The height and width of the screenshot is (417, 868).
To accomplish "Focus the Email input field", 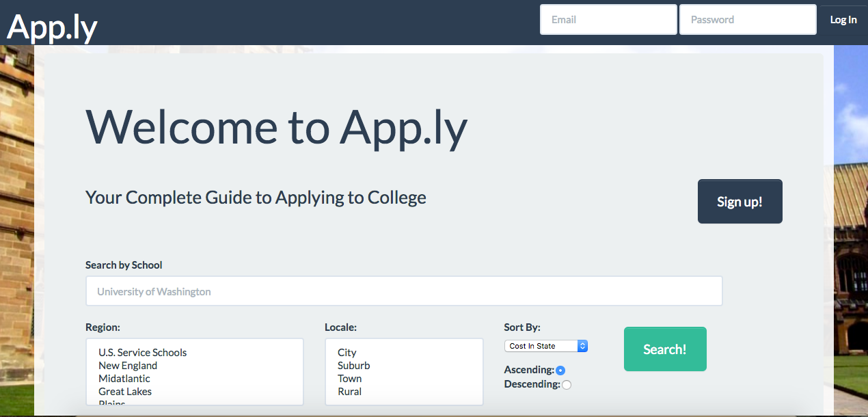I will tap(608, 20).
